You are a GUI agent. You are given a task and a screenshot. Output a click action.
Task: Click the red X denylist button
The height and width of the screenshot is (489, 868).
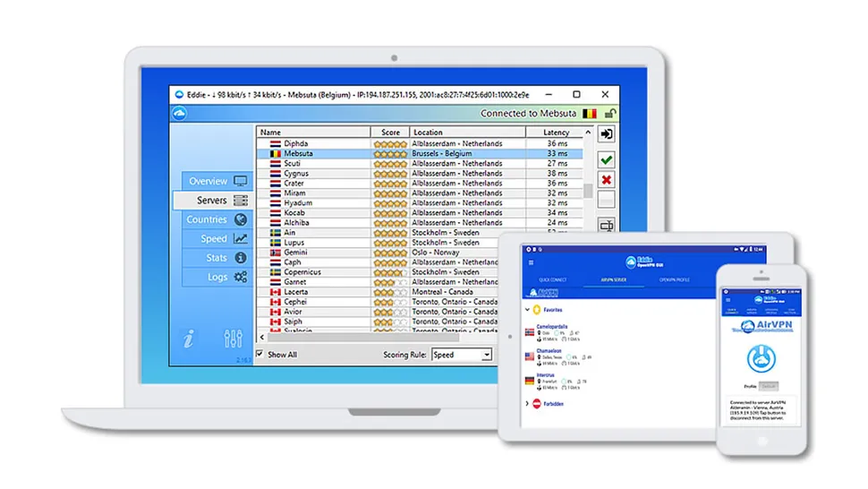coord(606,180)
